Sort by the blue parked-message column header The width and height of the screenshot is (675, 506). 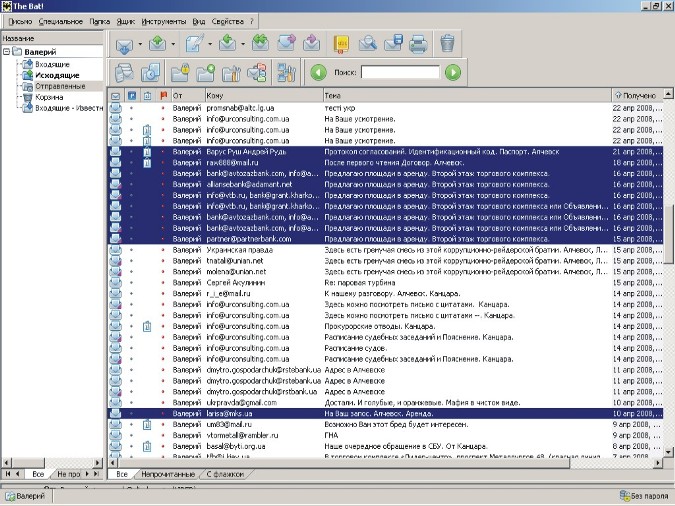[x=132, y=96]
